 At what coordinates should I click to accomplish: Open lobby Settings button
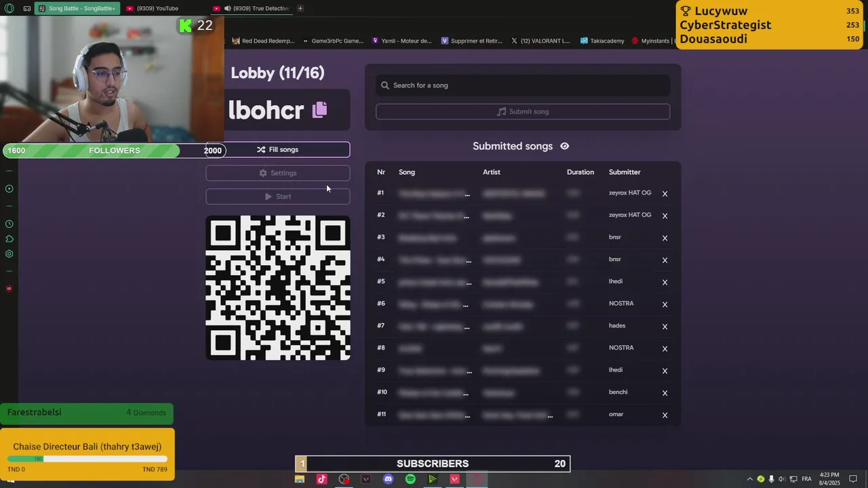[278, 173]
